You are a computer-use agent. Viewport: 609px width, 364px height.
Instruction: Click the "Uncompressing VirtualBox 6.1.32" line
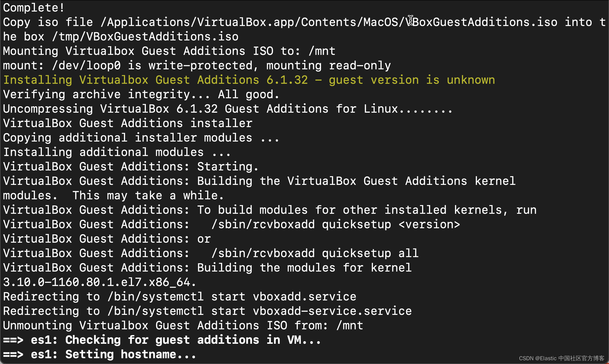227,109
